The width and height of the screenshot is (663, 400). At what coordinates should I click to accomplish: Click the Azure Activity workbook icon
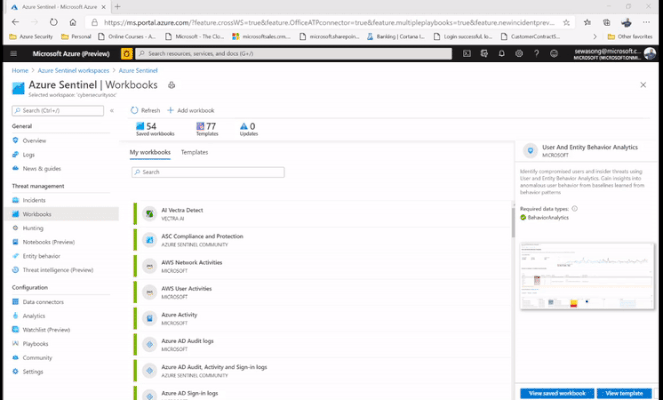coord(149,319)
